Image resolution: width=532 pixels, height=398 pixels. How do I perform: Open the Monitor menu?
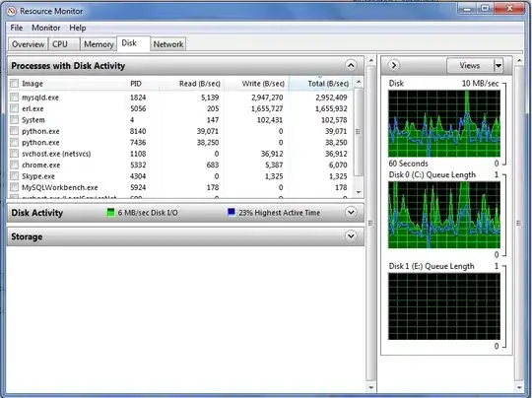(45, 28)
